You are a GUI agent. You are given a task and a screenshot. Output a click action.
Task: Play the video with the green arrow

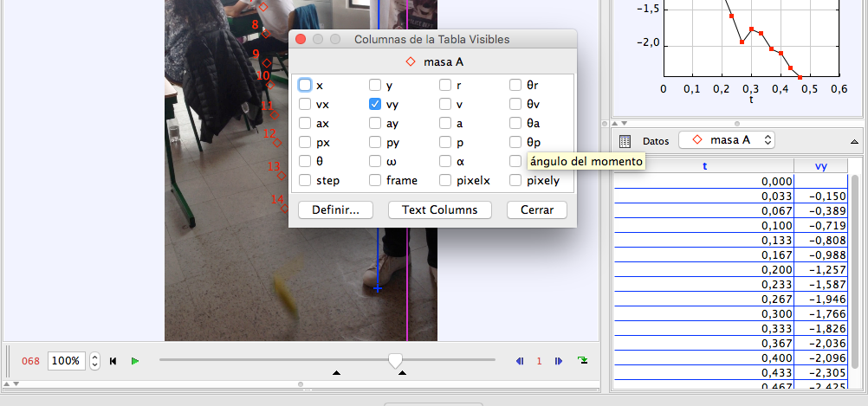[135, 361]
